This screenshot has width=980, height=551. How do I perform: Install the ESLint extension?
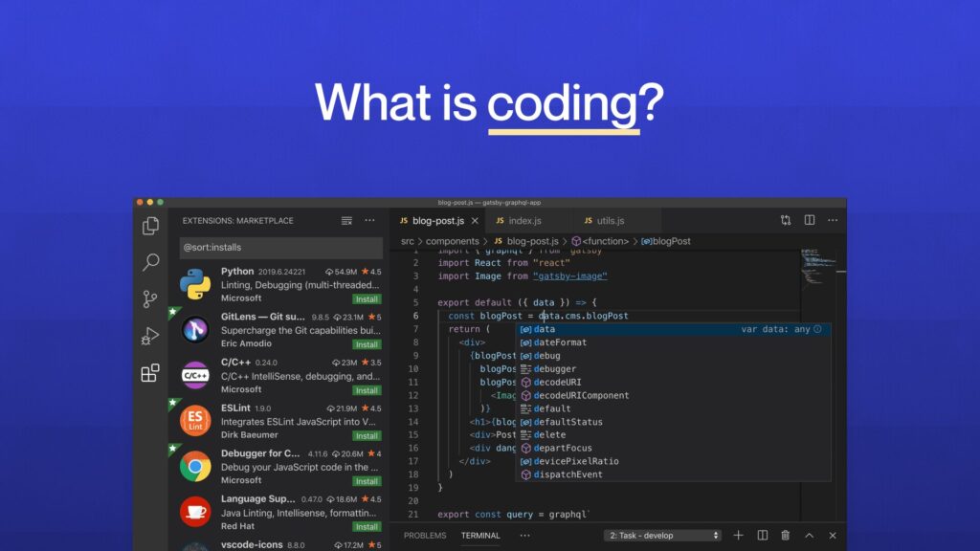367,436
